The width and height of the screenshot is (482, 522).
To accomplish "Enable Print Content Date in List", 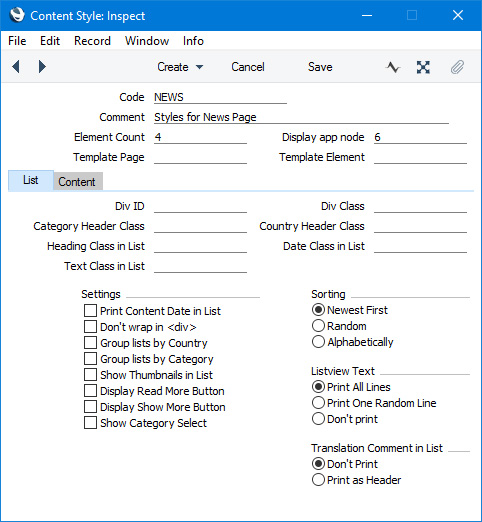I will click(90, 311).
